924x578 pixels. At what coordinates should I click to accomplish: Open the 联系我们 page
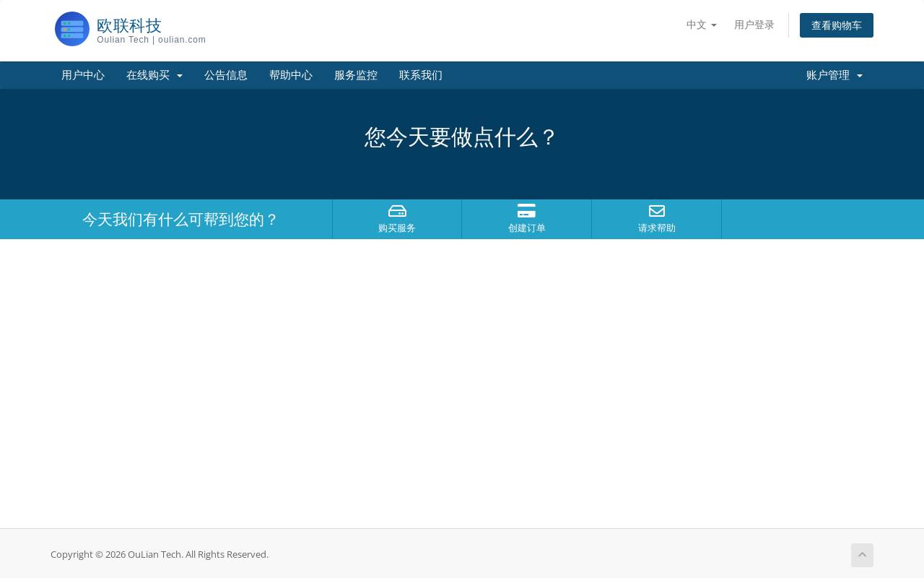[x=421, y=75]
